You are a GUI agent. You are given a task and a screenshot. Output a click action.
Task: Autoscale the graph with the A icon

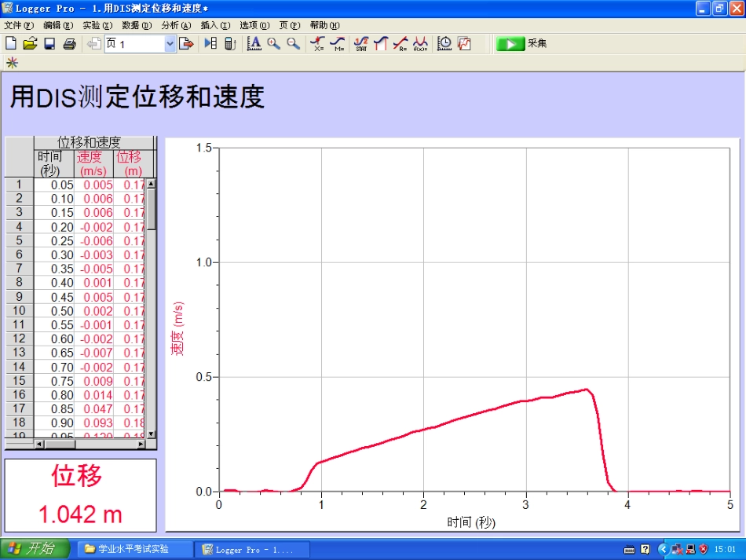pos(254,44)
